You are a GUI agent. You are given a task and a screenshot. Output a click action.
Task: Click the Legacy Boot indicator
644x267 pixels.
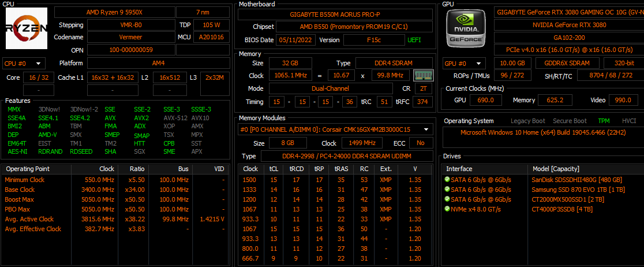pos(528,121)
